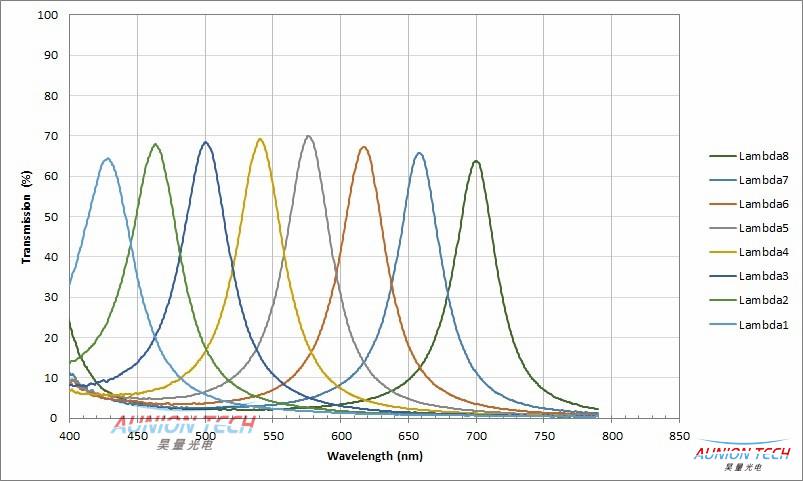Click the Lambda4 legend entry
Image resolution: width=803 pixels, height=481 pixels.
pyautogui.click(x=764, y=252)
